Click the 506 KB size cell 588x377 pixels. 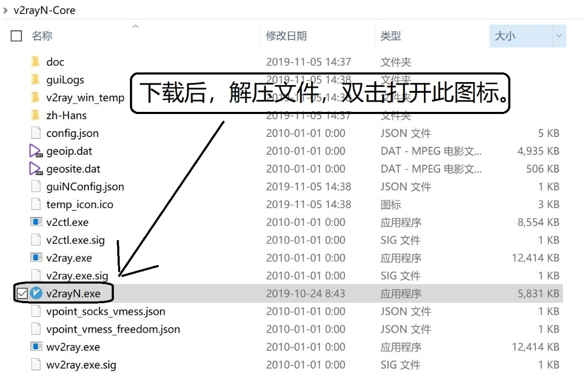click(543, 169)
